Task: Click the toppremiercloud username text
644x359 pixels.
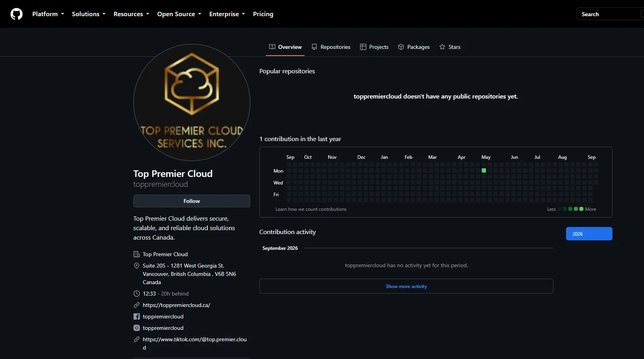Action: 160,184
